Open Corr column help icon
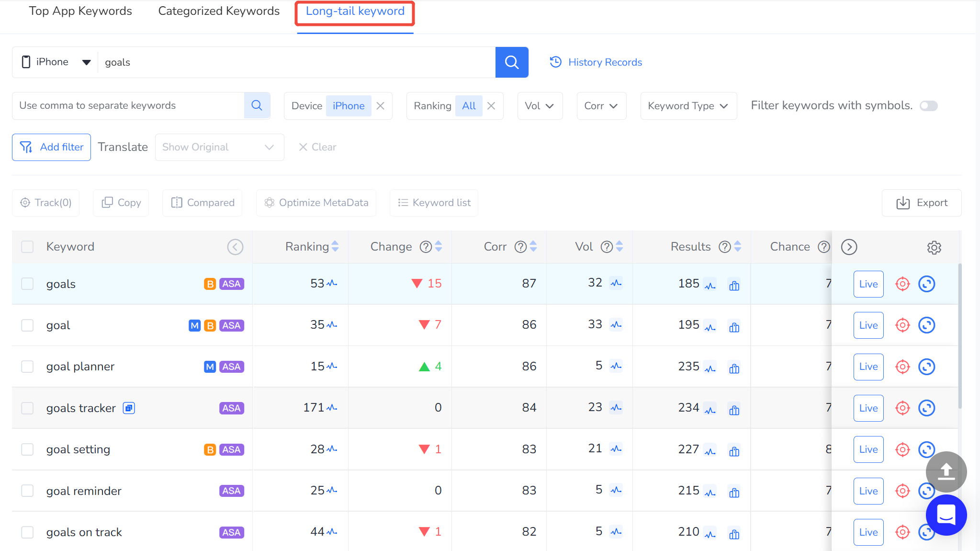This screenshot has width=980, height=551. coord(520,247)
